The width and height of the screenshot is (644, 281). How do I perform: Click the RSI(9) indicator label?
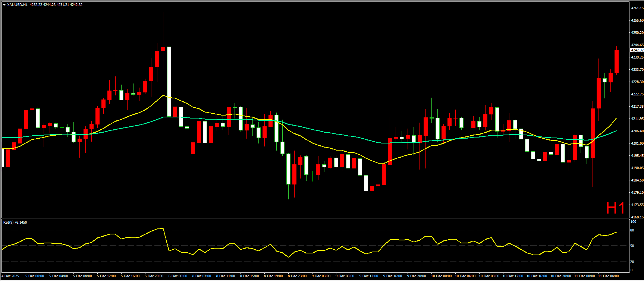(15, 222)
